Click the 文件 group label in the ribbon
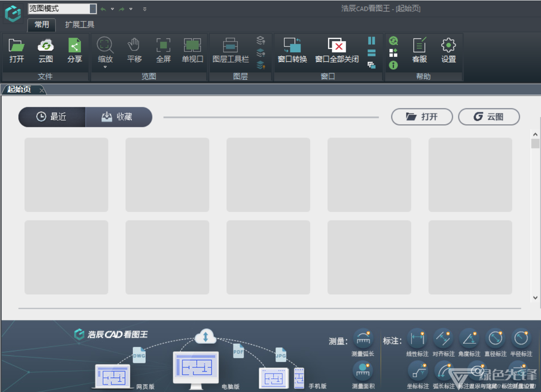 [45, 76]
